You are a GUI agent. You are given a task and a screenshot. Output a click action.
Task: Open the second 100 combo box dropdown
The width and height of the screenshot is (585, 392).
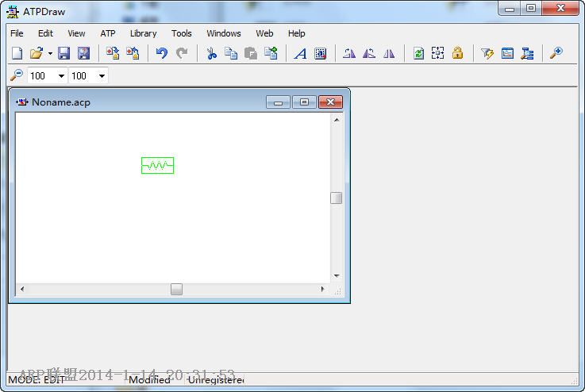102,76
